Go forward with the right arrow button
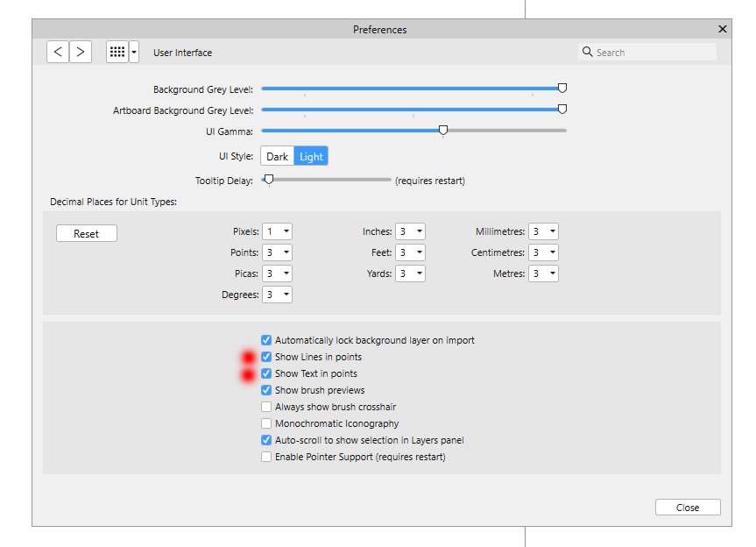 [81, 52]
